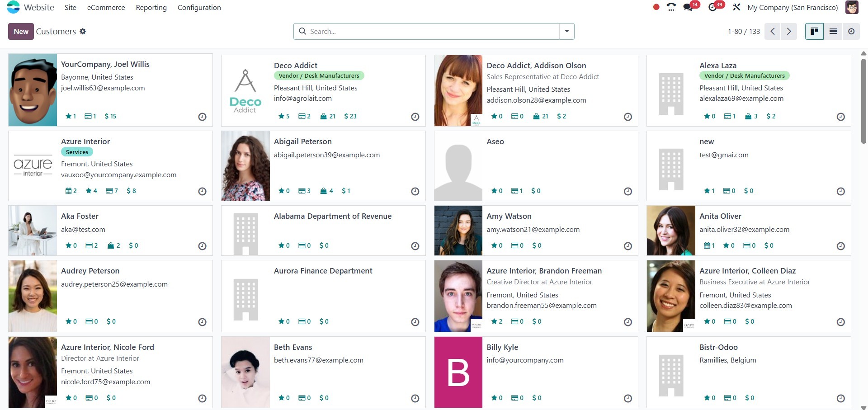Screen dimensions: 868x410
Task: Open activity clock on Alabama Department of Revenue card
Action: [x=415, y=246]
